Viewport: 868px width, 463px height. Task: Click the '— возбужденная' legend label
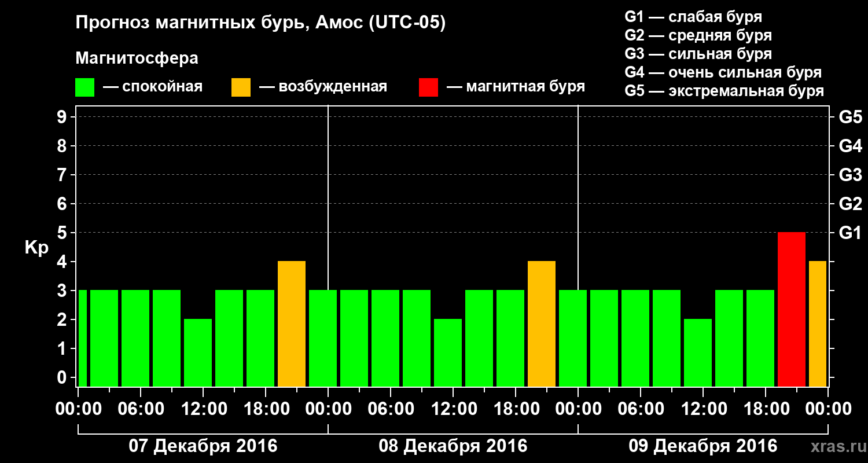pos(323,87)
